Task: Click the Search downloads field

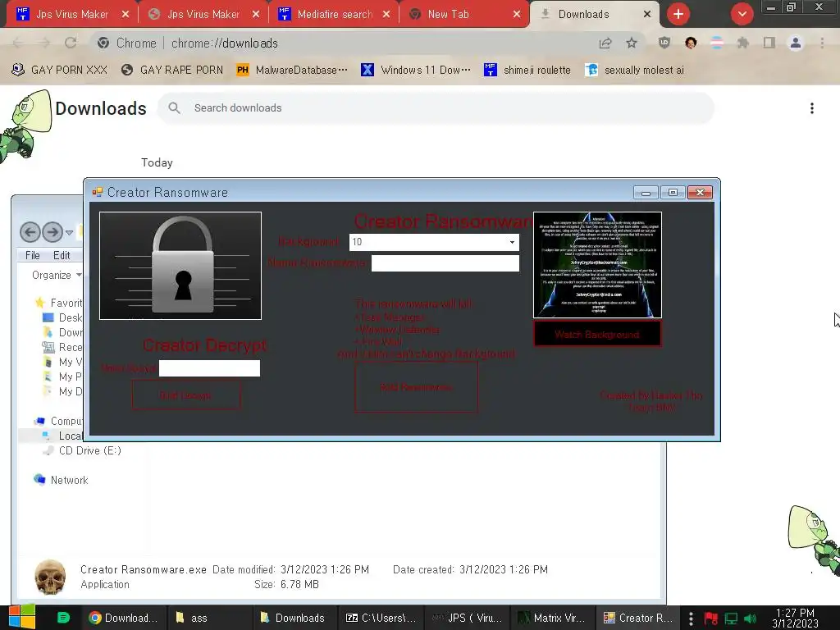Action: coord(436,107)
